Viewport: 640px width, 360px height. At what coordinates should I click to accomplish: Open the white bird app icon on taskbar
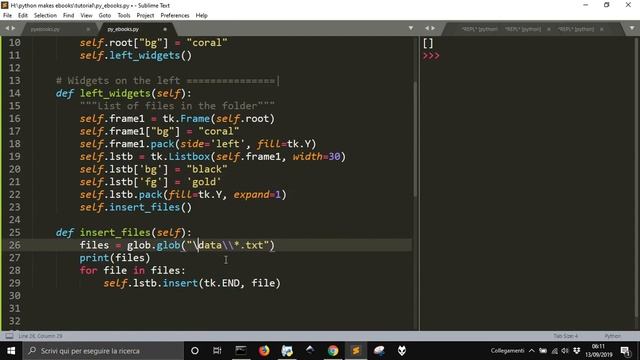point(379,351)
